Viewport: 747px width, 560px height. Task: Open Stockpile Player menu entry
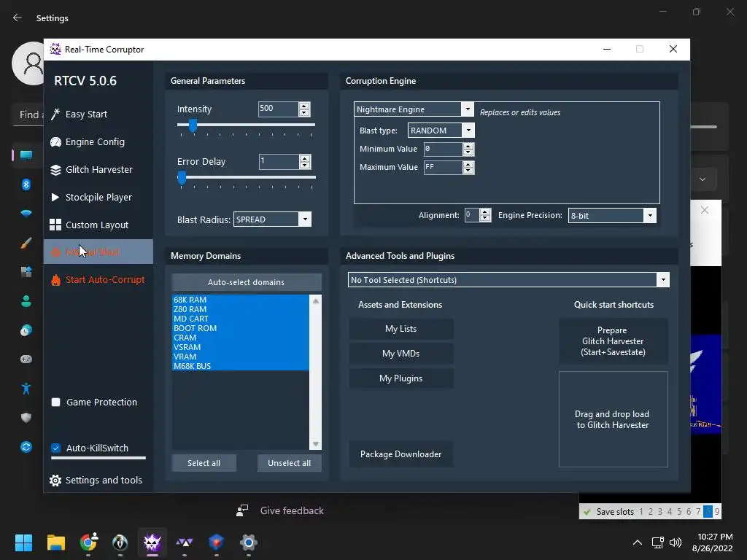[98, 197]
